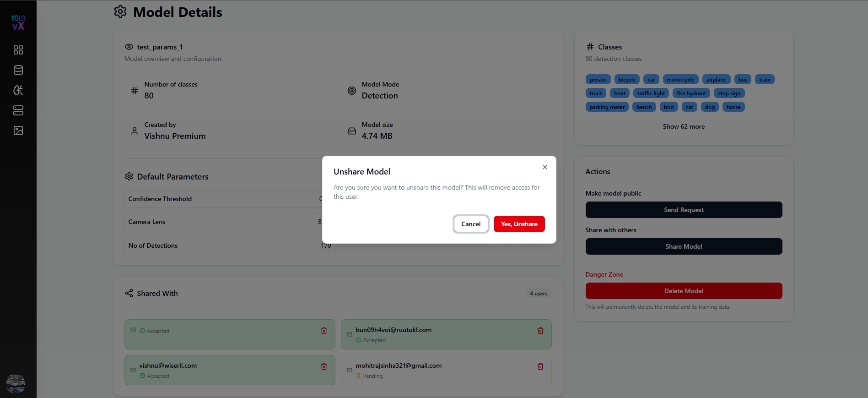Open the image gallery icon in sidebar
The height and width of the screenshot is (398, 868).
click(x=18, y=131)
